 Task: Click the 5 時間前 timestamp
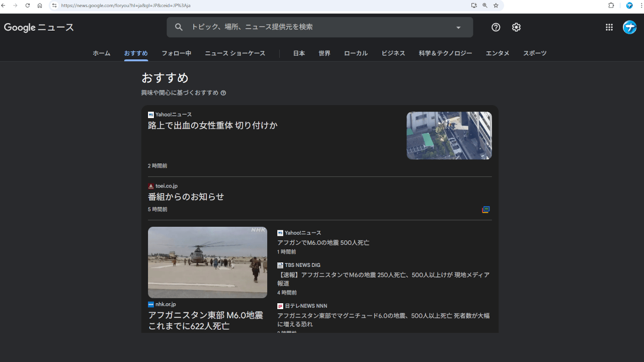click(x=157, y=210)
